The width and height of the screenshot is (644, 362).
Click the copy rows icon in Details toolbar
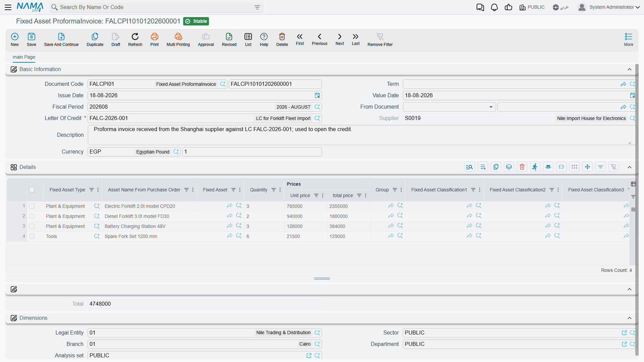point(496,167)
